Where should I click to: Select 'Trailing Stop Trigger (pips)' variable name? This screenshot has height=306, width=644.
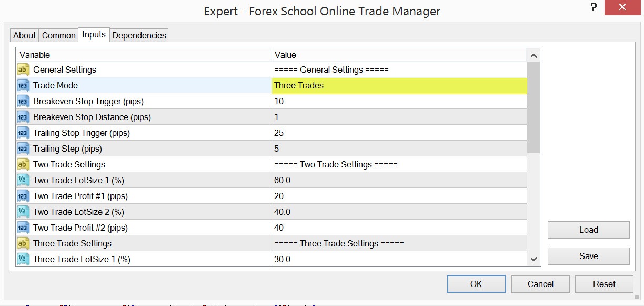point(82,133)
